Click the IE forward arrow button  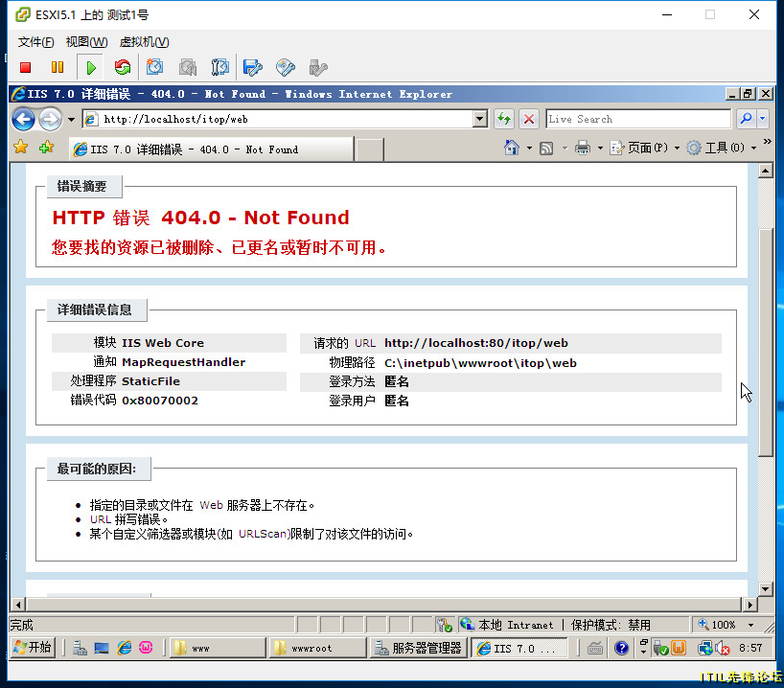point(50,119)
